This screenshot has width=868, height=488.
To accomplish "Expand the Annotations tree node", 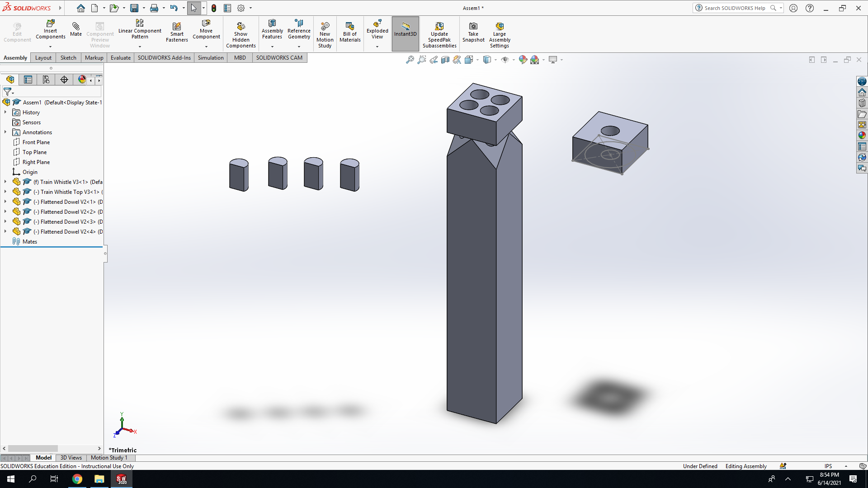I will (5, 132).
